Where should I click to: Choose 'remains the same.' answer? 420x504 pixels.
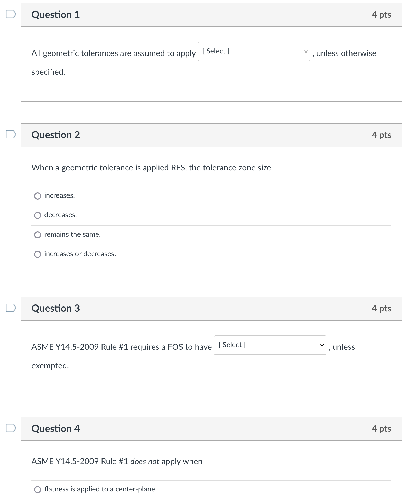(38, 235)
